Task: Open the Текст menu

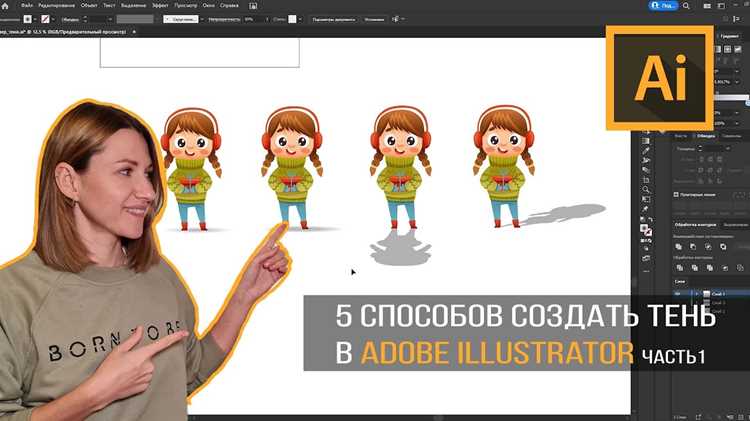Action: click(x=109, y=6)
